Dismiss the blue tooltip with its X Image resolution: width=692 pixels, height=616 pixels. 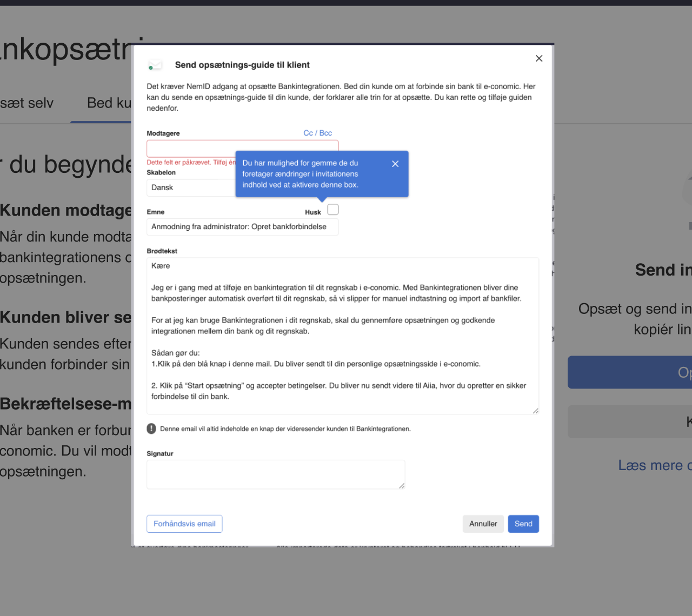tap(395, 164)
